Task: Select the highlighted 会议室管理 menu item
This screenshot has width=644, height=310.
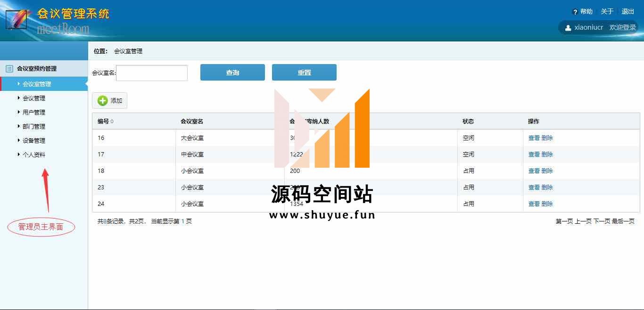Action: click(x=37, y=84)
